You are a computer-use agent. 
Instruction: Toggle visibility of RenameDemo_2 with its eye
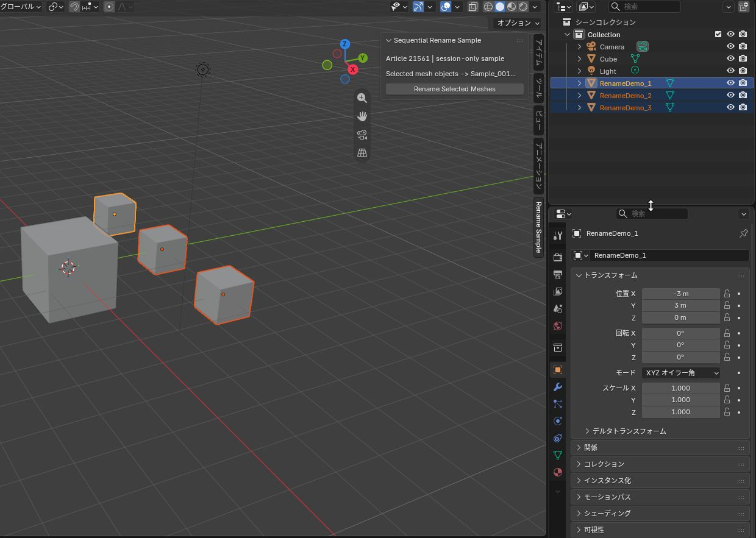[x=730, y=96]
